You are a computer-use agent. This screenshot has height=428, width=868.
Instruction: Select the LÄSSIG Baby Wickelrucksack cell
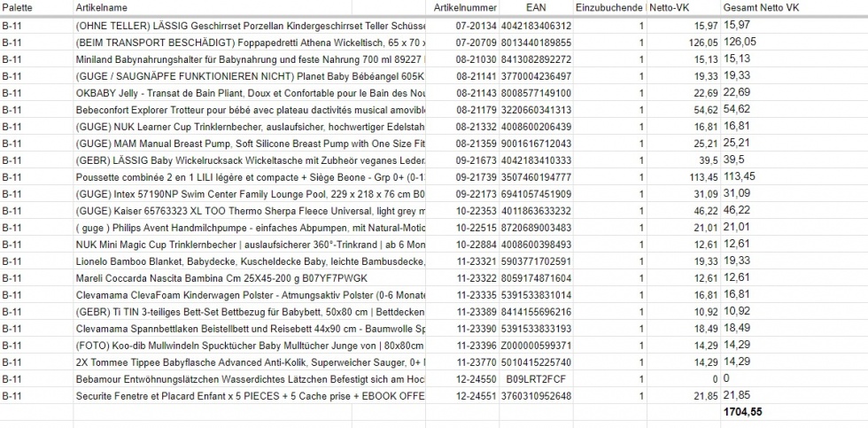click(x=250, y=160)
